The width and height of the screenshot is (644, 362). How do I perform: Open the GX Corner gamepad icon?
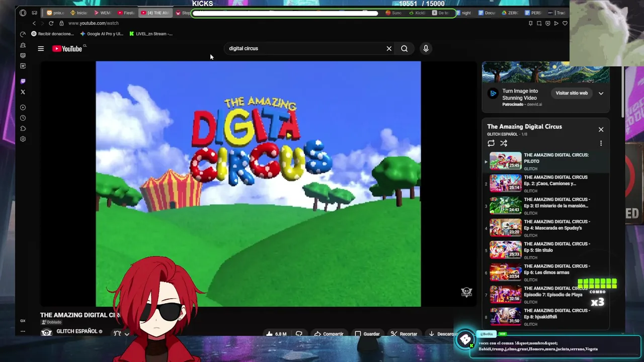point(34,13)
